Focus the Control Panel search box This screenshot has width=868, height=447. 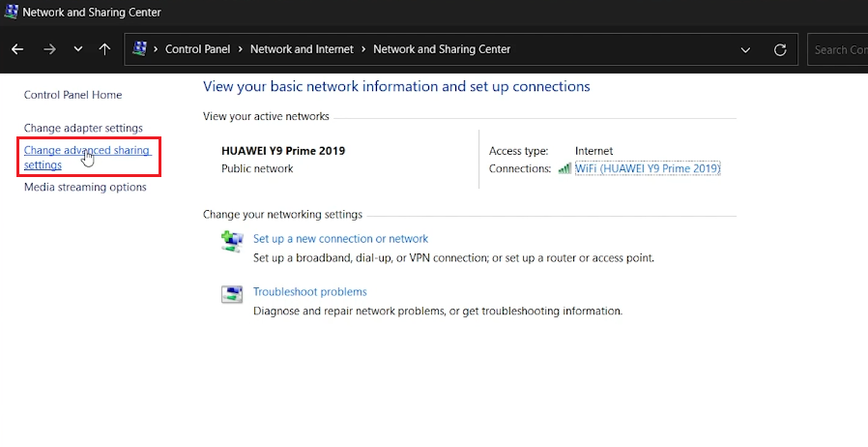[x=837, y=49]
